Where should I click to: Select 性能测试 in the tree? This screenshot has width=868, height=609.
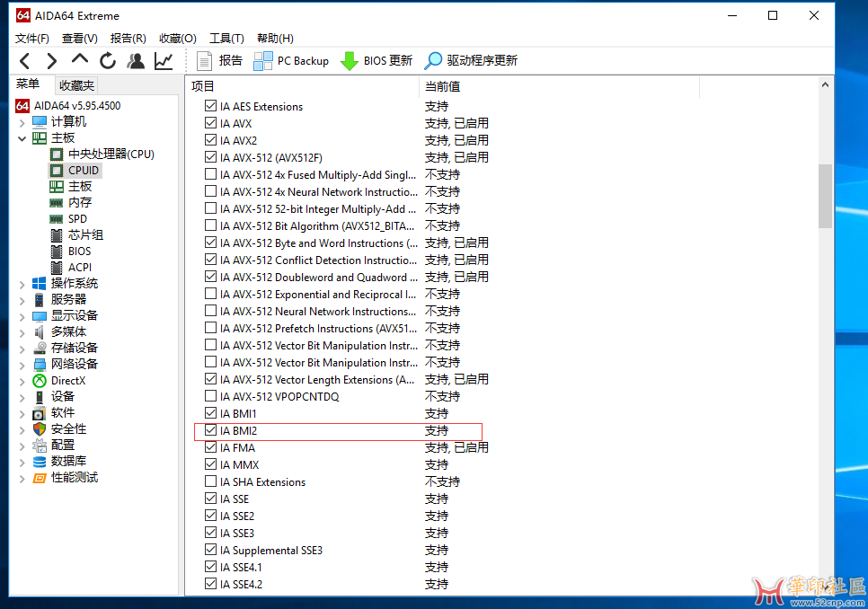[66, 477]
